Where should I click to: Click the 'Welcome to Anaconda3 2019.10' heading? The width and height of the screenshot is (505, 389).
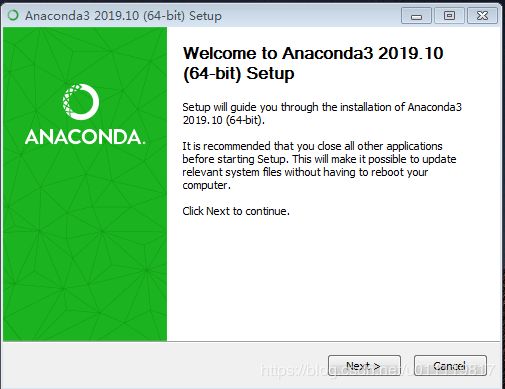[313, 53]
